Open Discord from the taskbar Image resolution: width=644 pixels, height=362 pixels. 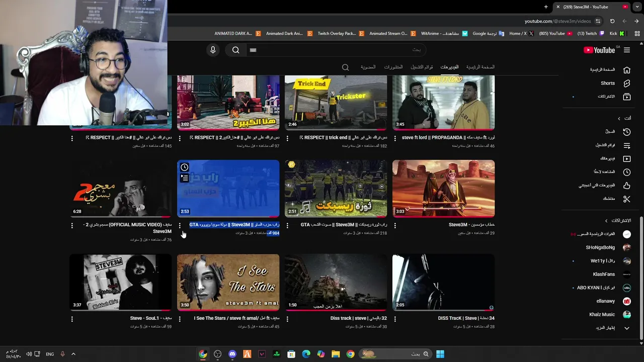[232, 354]
